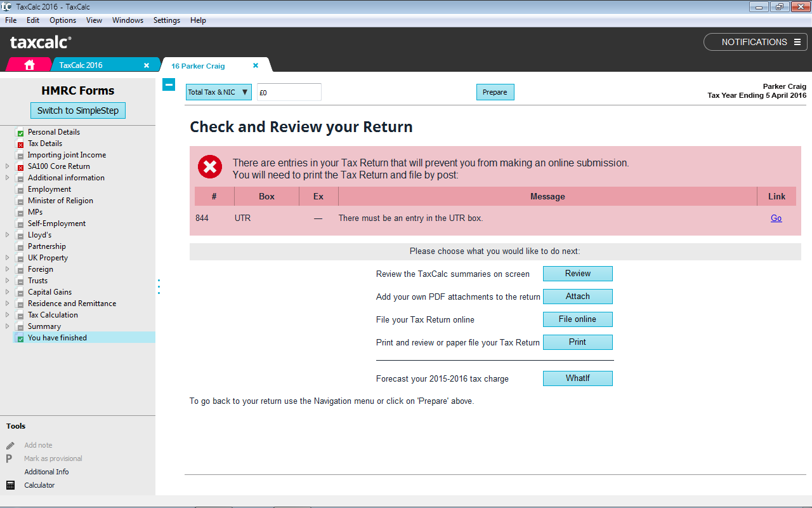Click the red error cross icon

[x=210, y=168]
